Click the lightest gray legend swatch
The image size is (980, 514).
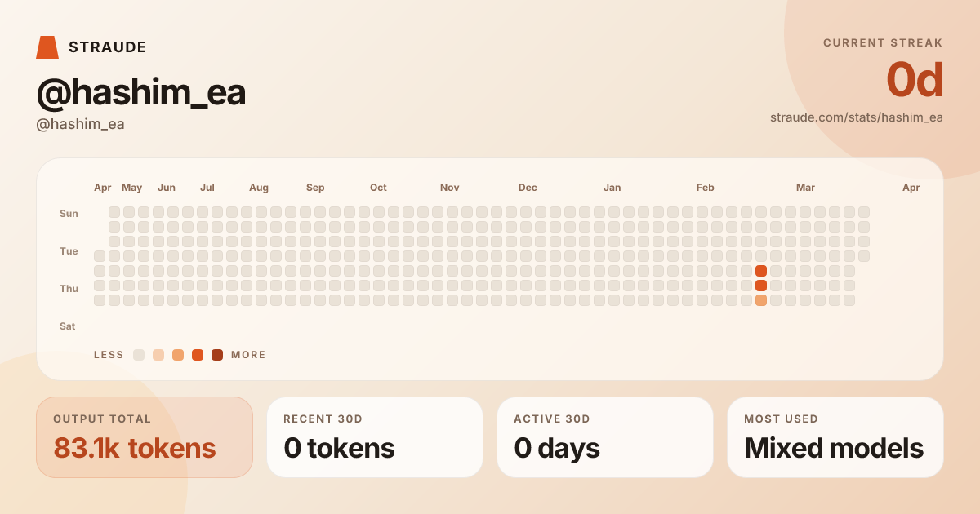139,355
